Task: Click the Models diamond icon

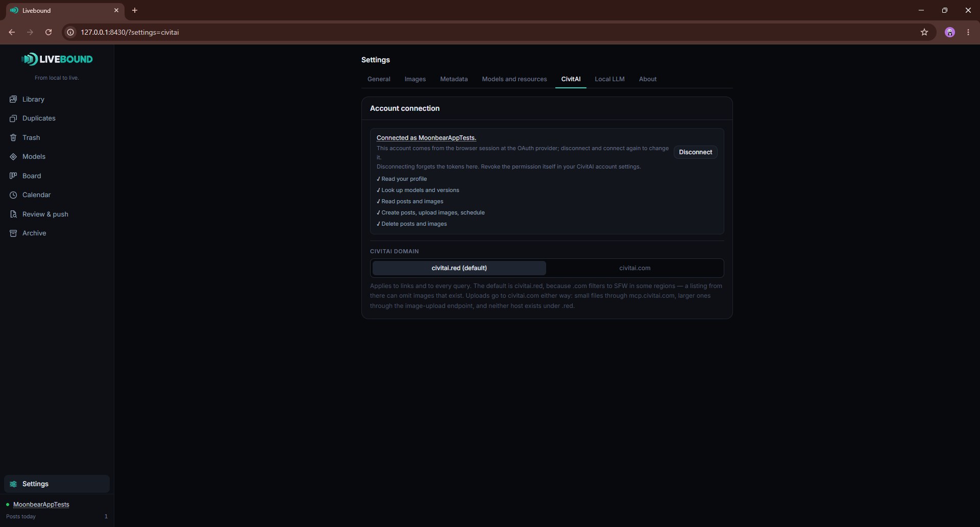Action: [x=13, y=157]
